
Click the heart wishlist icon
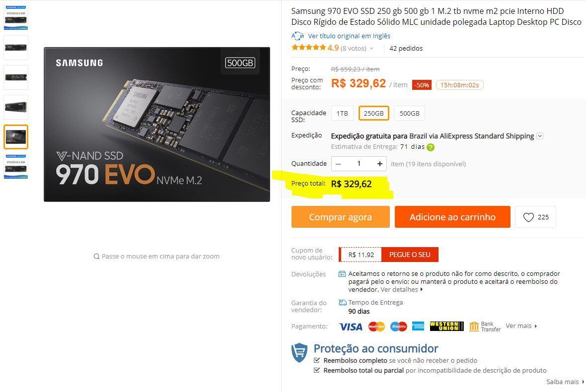click(528, 217)
